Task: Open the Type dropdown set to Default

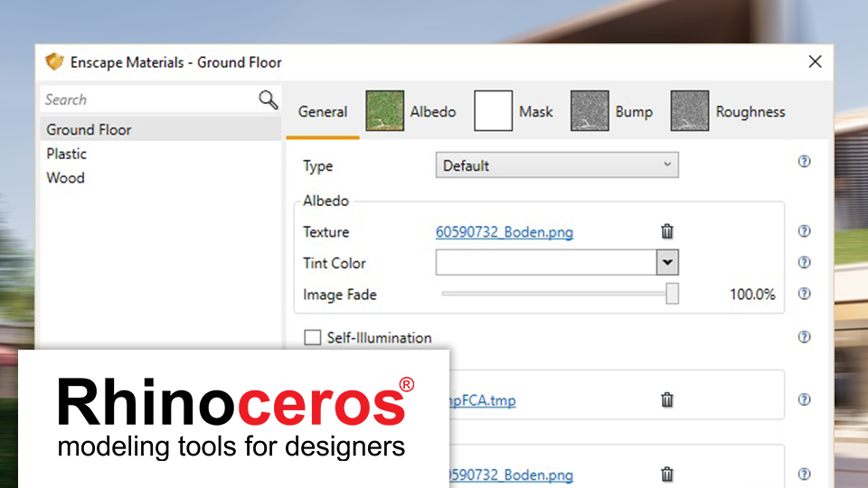Action: 556,165
